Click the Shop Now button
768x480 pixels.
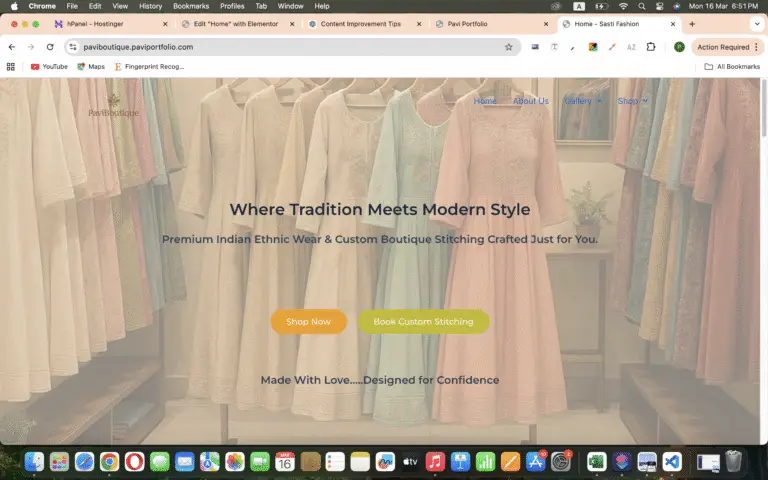tap(308, 322)
